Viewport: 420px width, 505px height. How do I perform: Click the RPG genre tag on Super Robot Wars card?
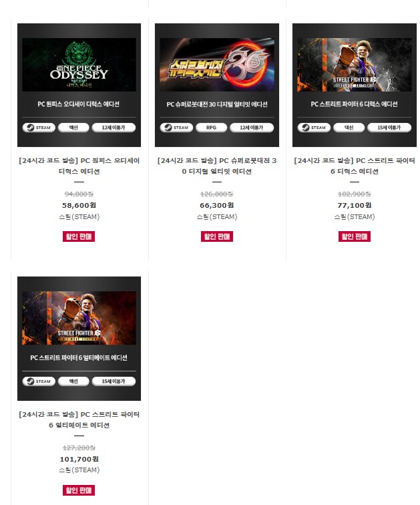(x=211, y=128)
